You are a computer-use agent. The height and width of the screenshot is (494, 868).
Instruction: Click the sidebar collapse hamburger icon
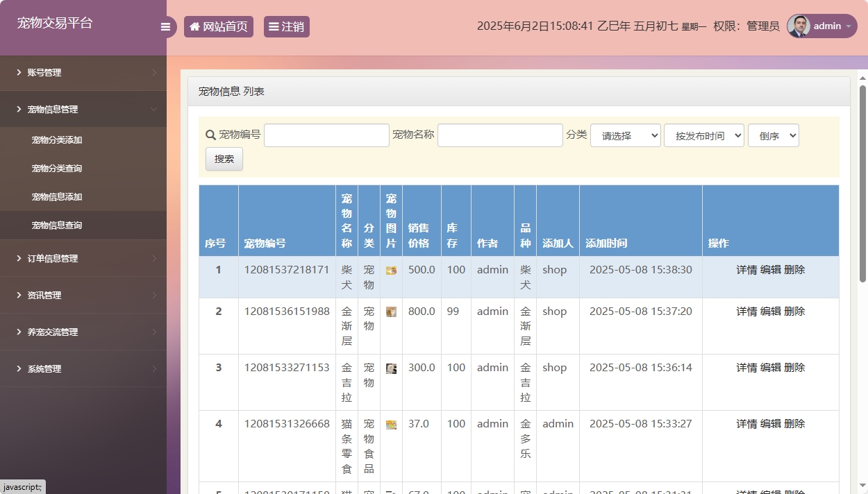[x=165, y=26]
